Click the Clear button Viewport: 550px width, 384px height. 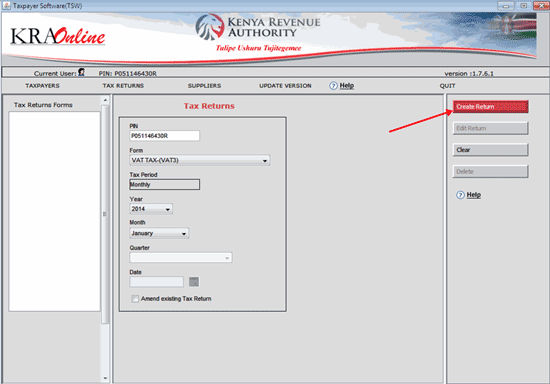click(490, 150)
